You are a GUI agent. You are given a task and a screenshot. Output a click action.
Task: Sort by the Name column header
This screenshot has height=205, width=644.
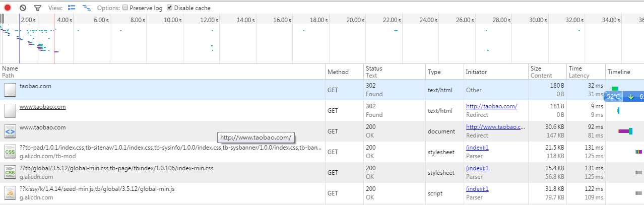(x=163, y=72)
